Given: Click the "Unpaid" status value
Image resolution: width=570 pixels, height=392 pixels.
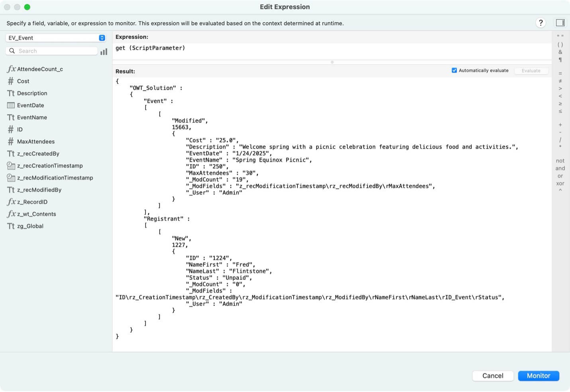Looking at the screenshot, I should tap(236, 278).
